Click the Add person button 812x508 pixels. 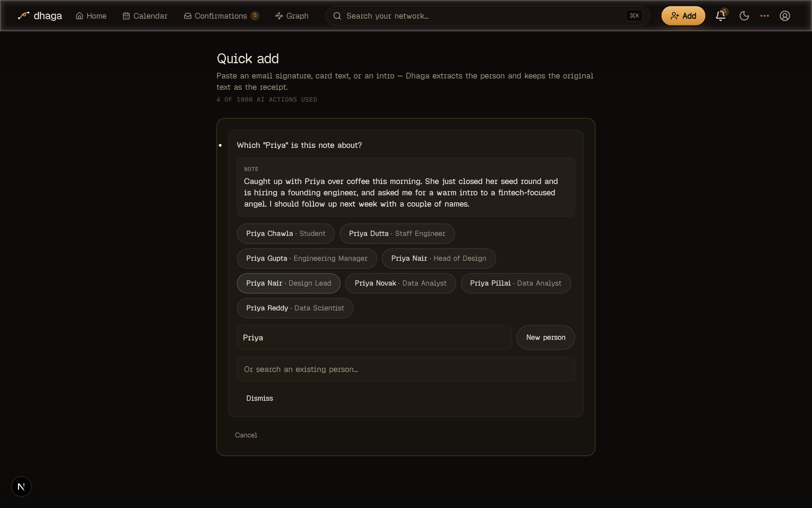[x=683, y=16]
